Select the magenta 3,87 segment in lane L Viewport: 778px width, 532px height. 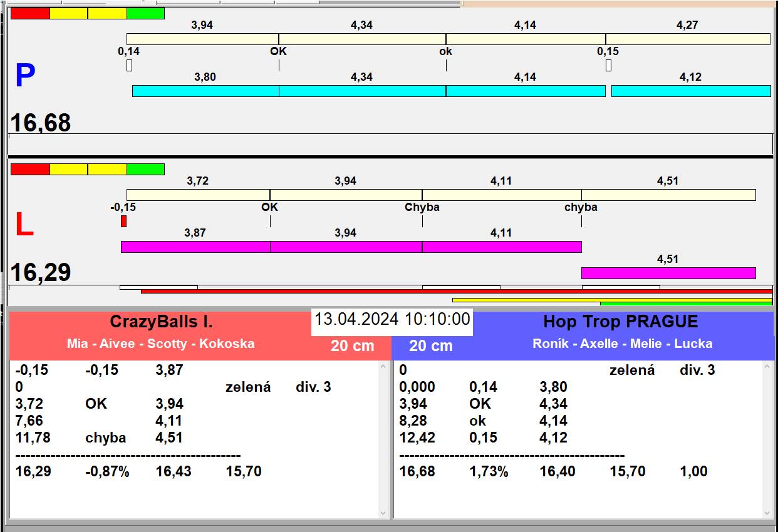(195, 247)
